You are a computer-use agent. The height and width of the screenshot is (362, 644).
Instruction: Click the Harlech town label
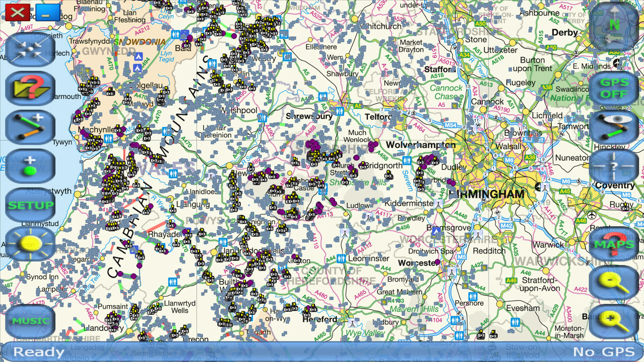pyautogui.click(x=58, y=53)
